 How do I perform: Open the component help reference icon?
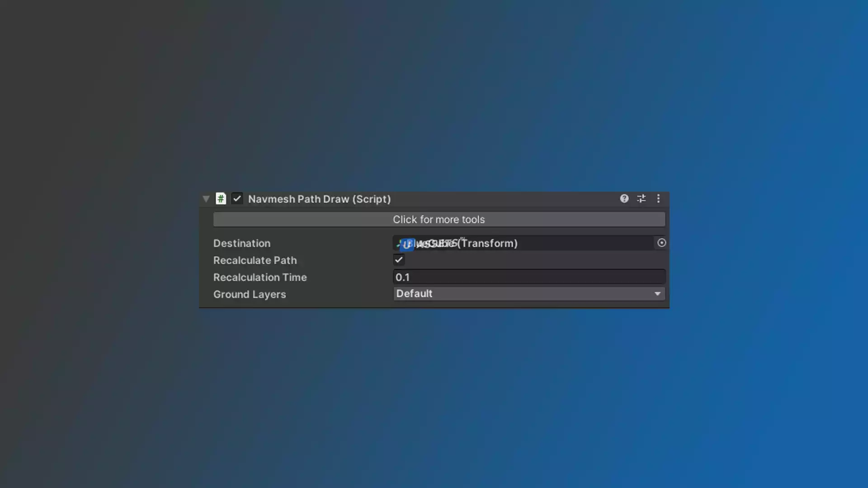[x=624, y=199]
